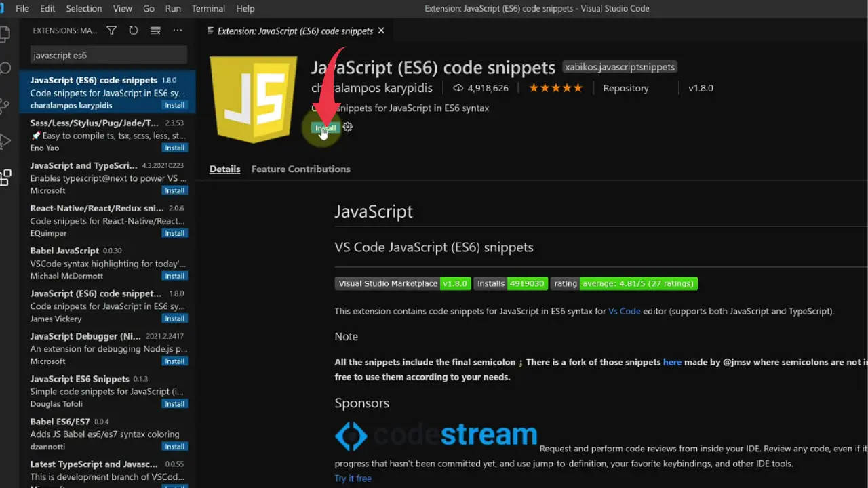Viewport: 868px width, 488px height.
Task: Select the JavaScript ES6 Snippets row title
Action: point(79,379)
